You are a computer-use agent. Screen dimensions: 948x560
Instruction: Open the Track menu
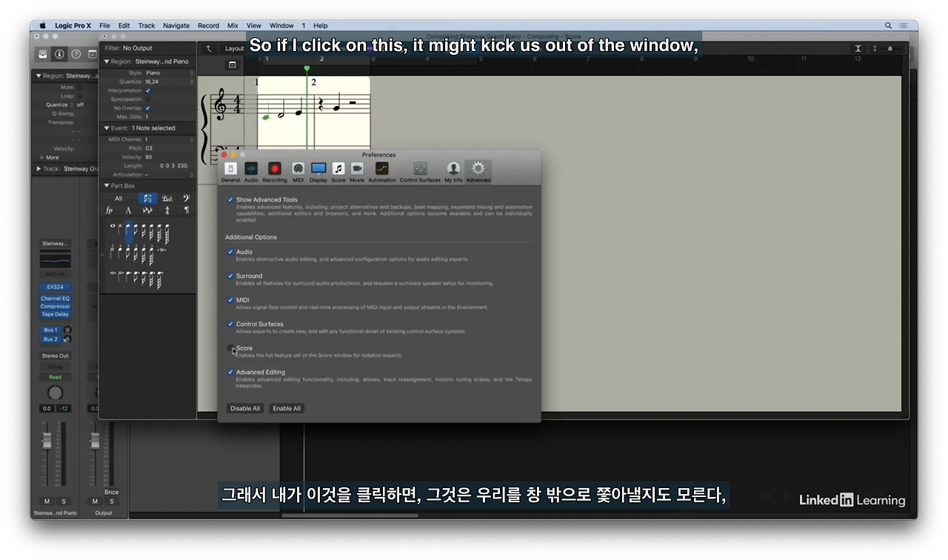click(x=147, y=25)
